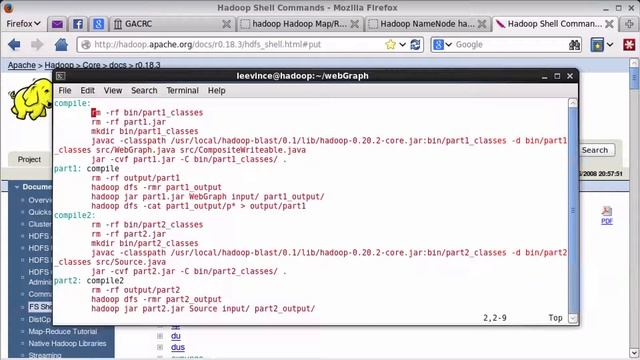Open terminal window icon menu
This screenshot has height=360, width=640.
(60, 76)
